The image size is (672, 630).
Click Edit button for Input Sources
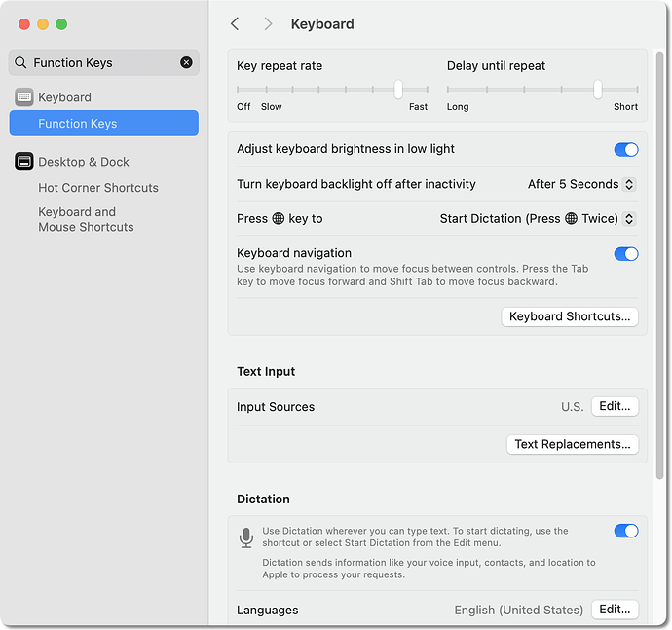[615, 407]
